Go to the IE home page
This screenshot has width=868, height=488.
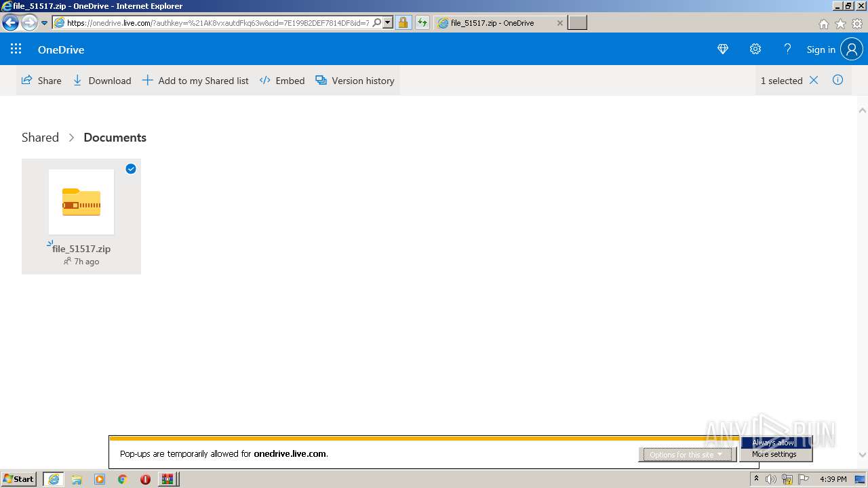click(823, 24)
